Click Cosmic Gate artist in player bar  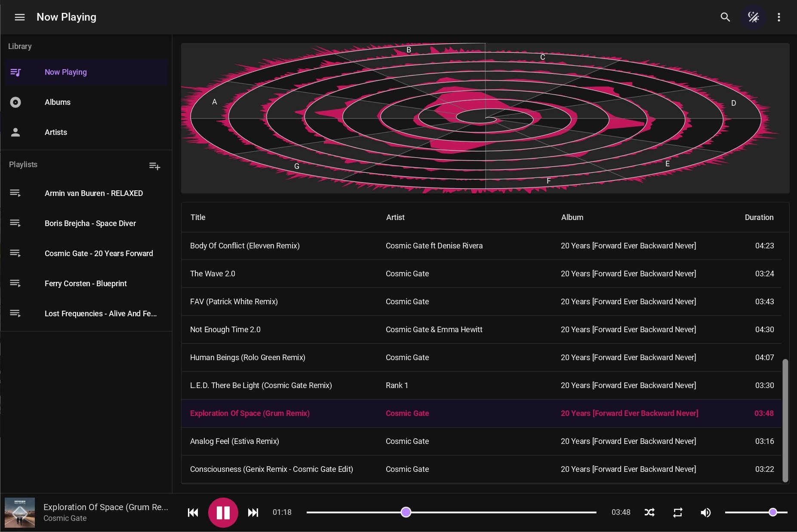pyautogui.click(x=65, y=518)
